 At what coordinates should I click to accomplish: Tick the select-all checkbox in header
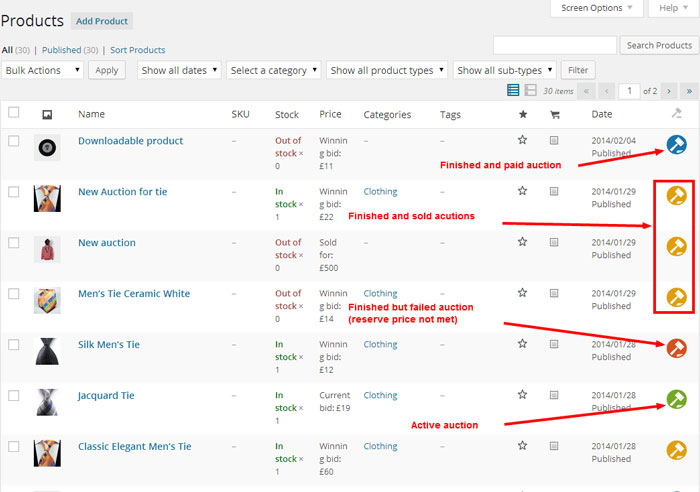coord(14,114)
